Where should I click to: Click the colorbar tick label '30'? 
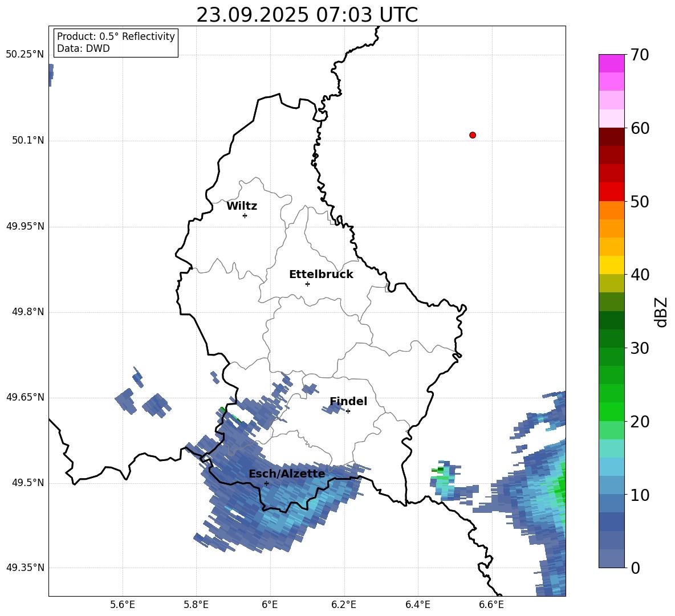640,348
